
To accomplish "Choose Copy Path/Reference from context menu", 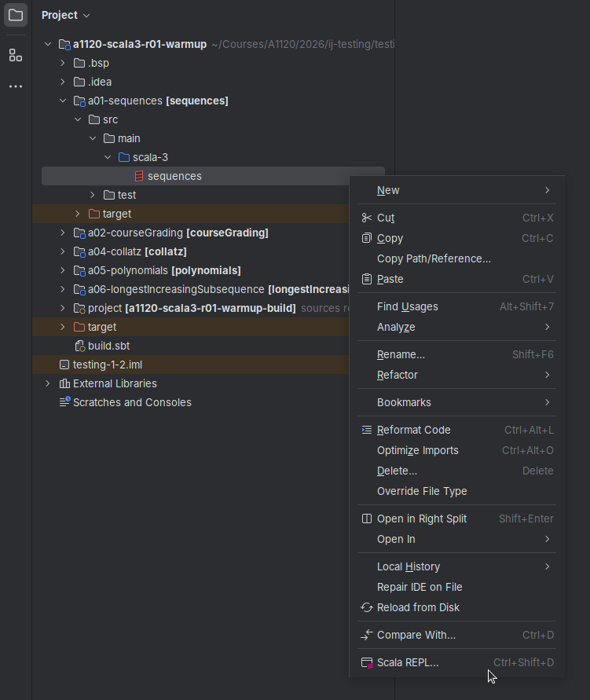I will point(434,258).
